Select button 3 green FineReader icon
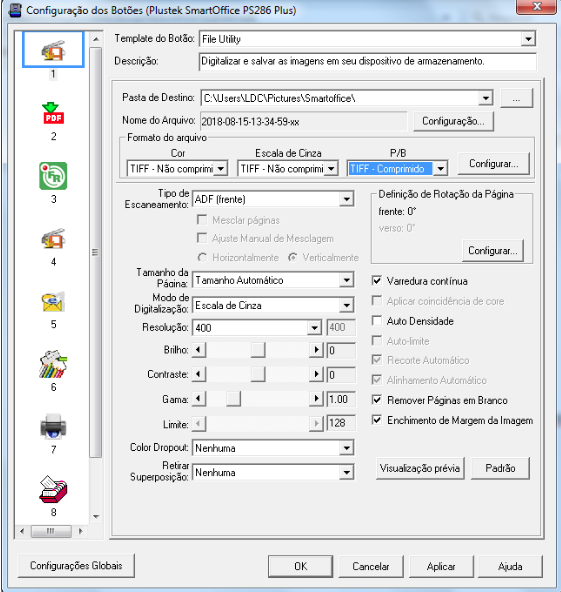The width and height of the screenshot is (561, 592). (53, 176)
